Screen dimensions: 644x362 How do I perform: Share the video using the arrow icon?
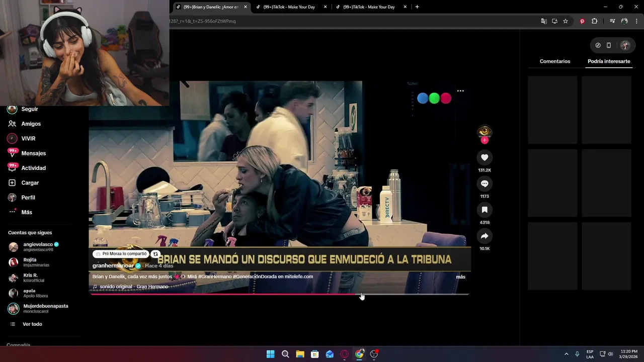click(x=485, y=236)
